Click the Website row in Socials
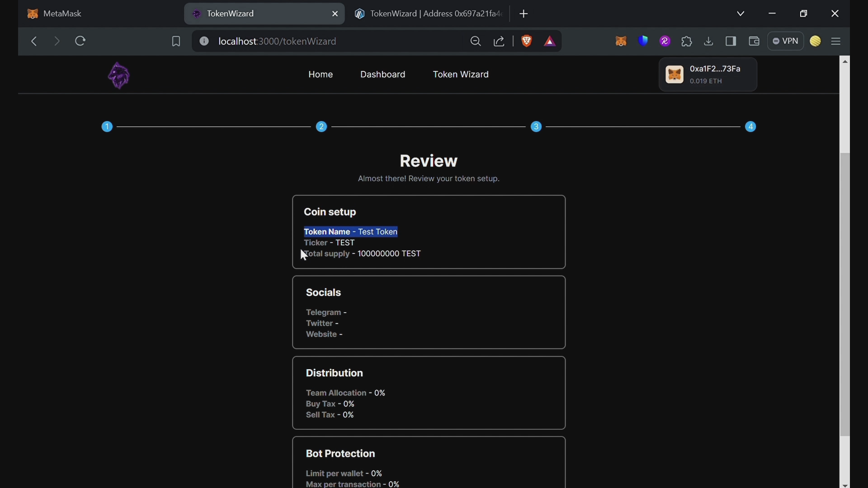Image resolution: width=868 pixels, height=488 pixels. pyautogui.click(x=324, y=334)
